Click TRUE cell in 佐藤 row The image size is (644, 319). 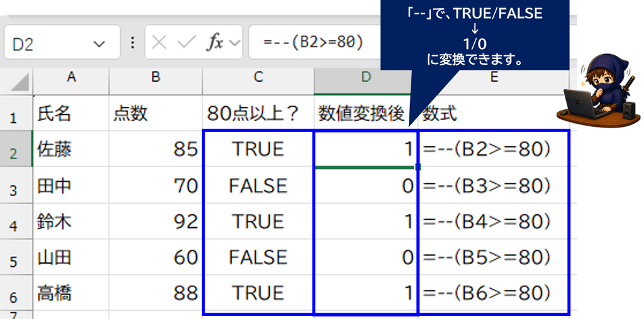258,149
